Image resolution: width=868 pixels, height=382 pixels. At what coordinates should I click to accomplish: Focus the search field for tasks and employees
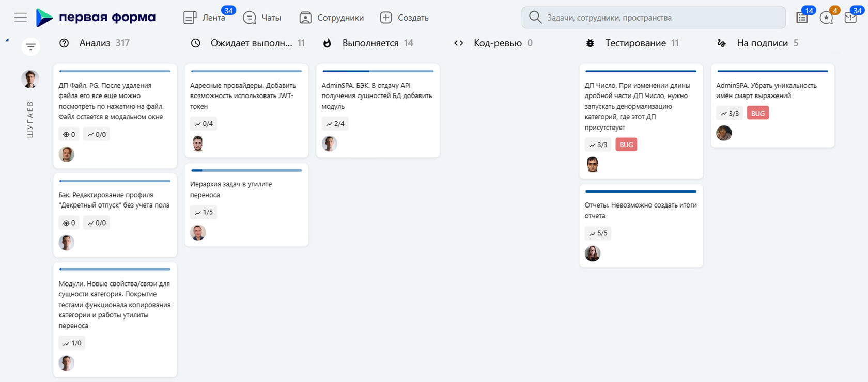(x=654, y=18)
